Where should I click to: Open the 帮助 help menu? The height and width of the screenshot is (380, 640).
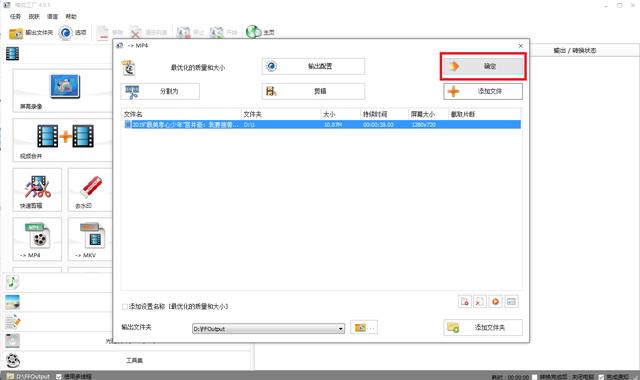pyautogui.click(x=71, y=16)
